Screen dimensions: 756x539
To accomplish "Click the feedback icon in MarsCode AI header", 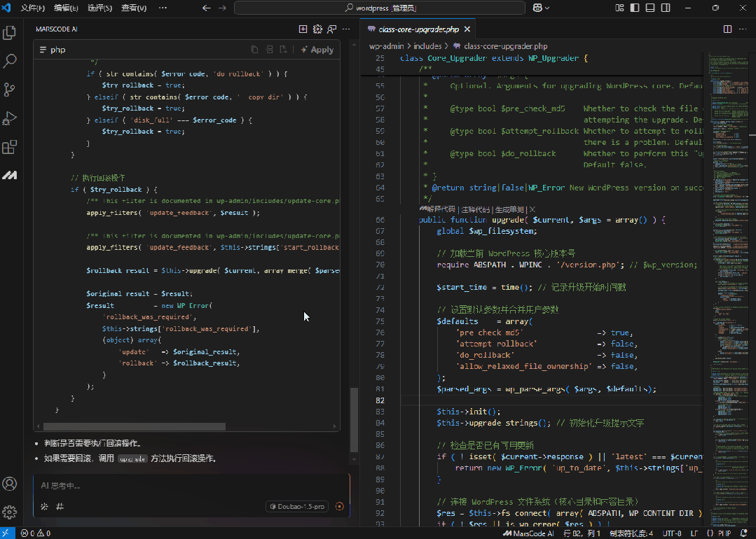I will pyautogui.click(x=331, y=29).
